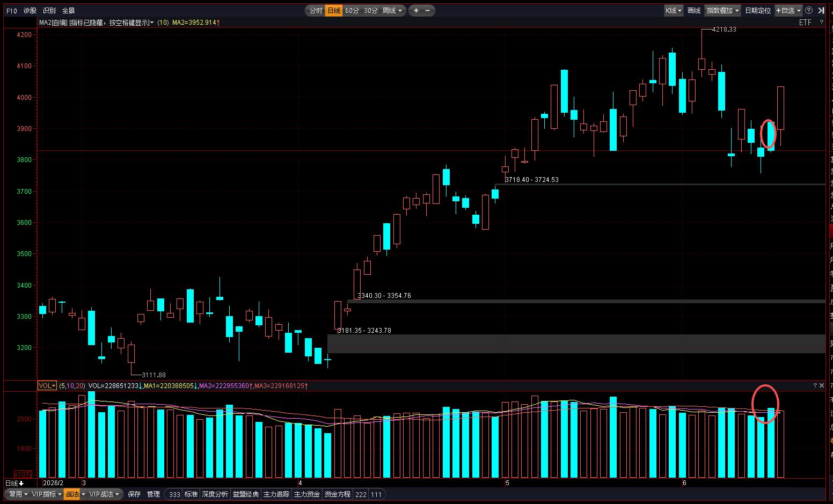Select the 主力资金 template tab

(x=307, y=494)
